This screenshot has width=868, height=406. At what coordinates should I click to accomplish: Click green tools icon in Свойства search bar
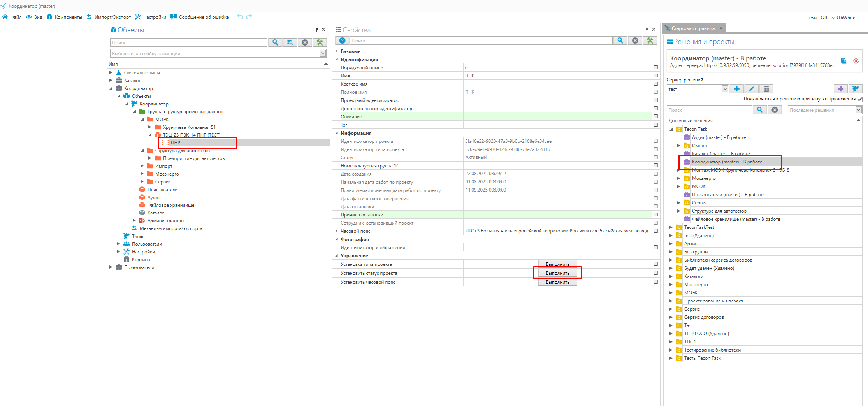(x=650, y=41)
